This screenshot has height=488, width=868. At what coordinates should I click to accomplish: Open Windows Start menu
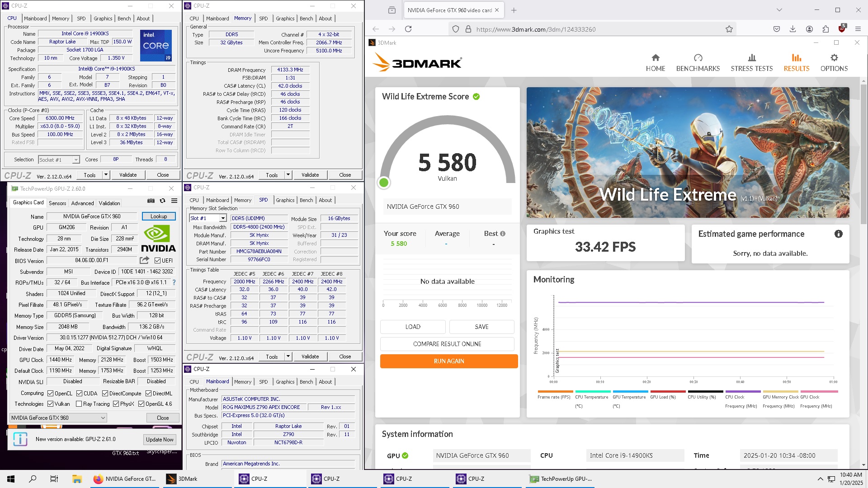(11, 479)
